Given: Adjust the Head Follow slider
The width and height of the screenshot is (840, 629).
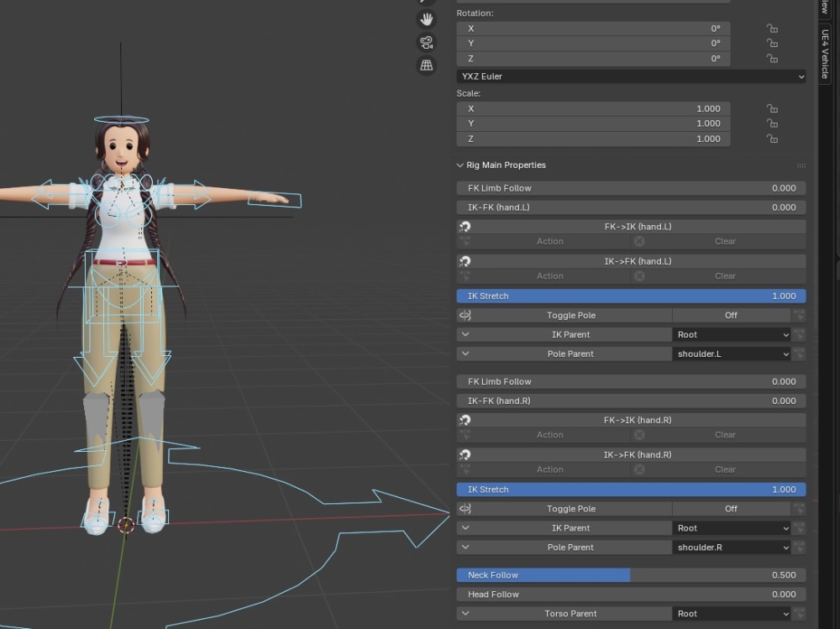Looking at the screenshot, I should point(631,595).
